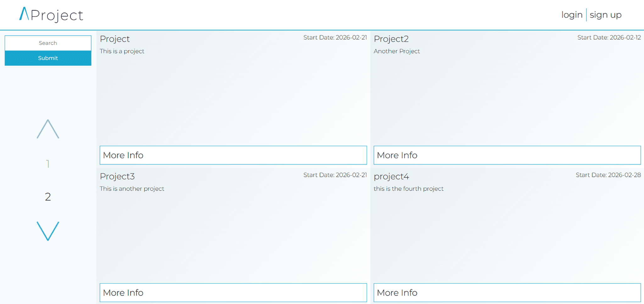Open the login page
644x304 pixels.
[572, 14]
